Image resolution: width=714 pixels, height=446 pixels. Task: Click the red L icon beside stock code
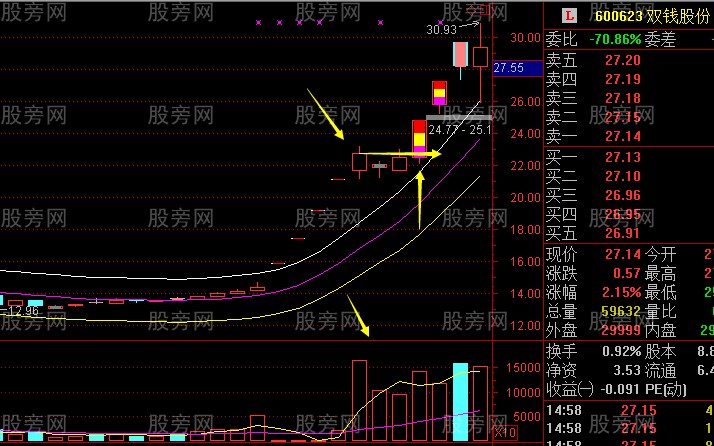tap(569, 17)
